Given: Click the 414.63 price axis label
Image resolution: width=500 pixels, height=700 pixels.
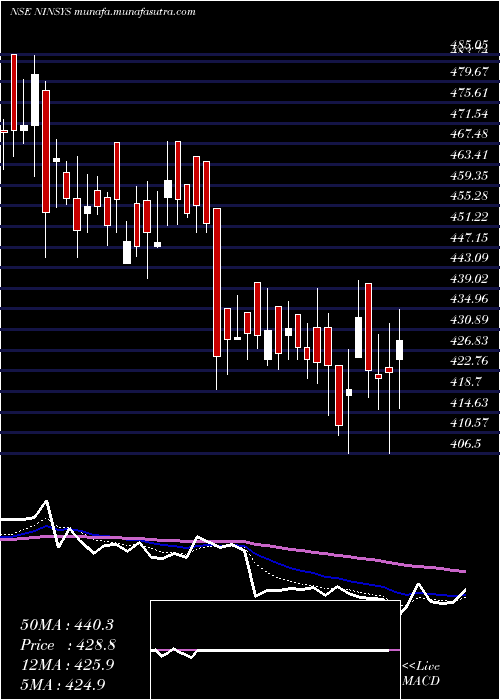Looking at the screenshot, I should [x=468, y=402].
